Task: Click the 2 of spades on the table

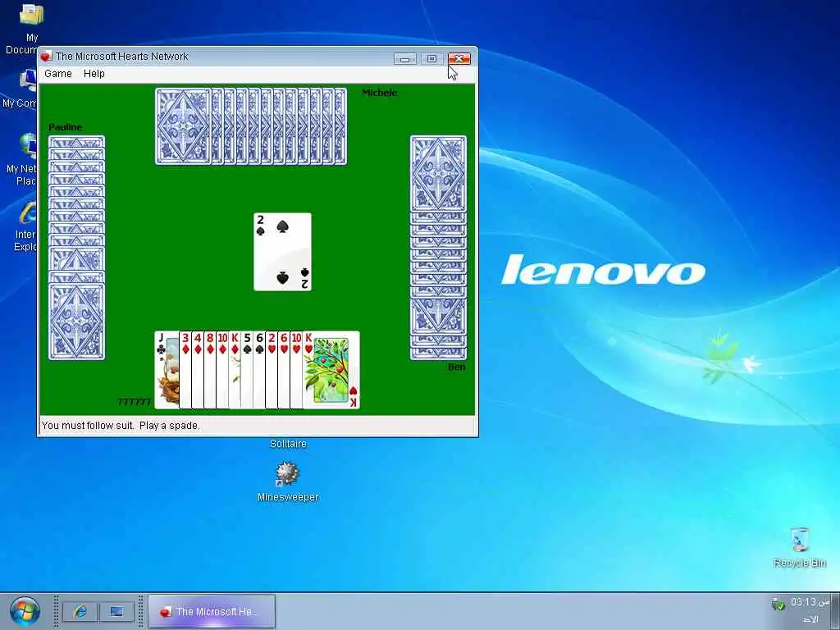Action: pos(282,252)
